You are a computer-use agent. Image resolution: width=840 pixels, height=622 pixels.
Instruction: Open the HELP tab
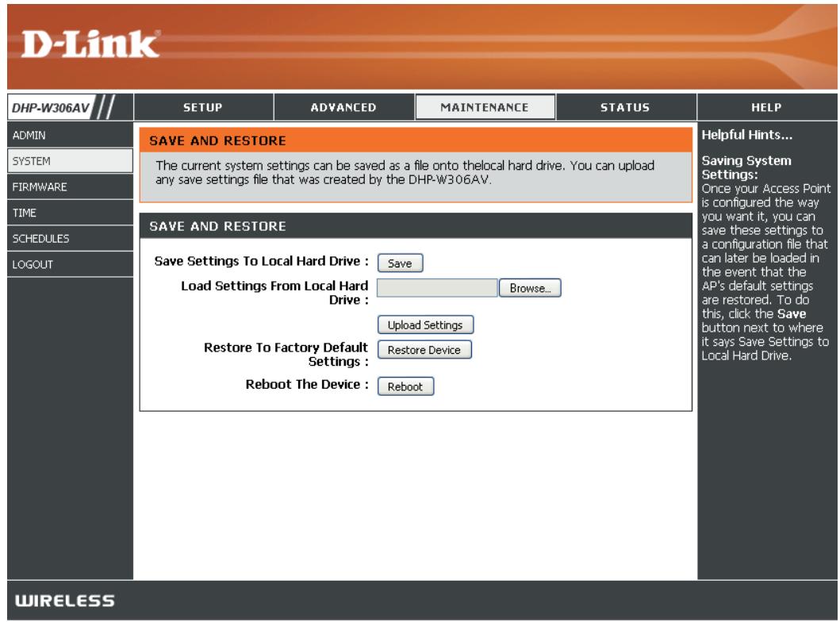[x=766, y=107]
